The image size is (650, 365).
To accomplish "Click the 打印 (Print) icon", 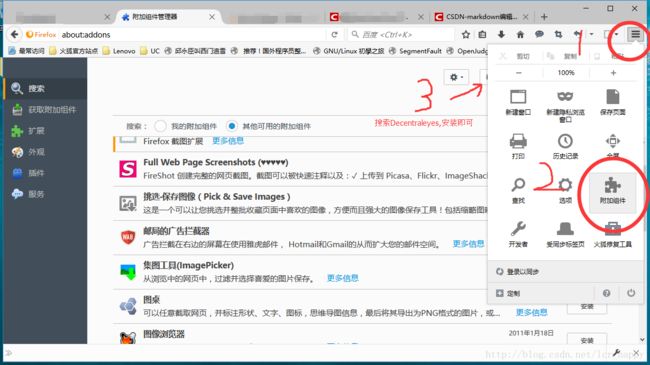I will tap(518, 146).
